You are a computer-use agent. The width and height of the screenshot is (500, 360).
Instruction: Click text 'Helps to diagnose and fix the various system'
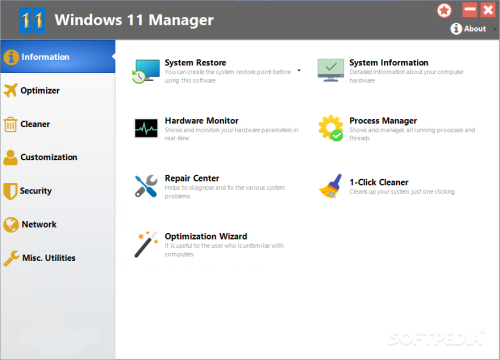(x=225, y=188)
